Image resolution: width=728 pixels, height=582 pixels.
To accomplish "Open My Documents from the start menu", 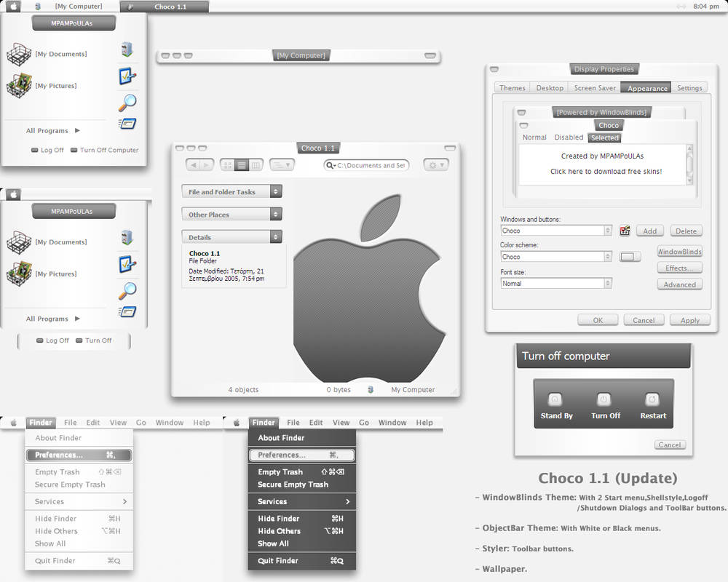I will click(62, 54).
